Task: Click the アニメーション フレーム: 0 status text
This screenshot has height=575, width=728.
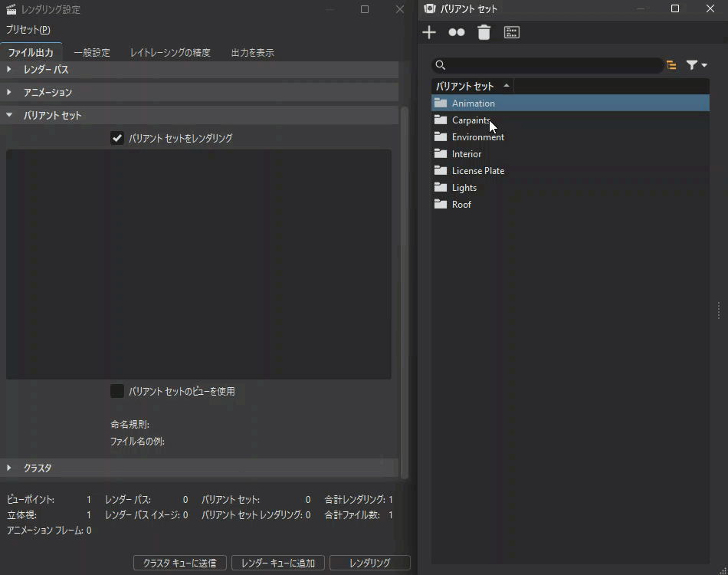Action: pyautogui.click(x=49, y=530)
